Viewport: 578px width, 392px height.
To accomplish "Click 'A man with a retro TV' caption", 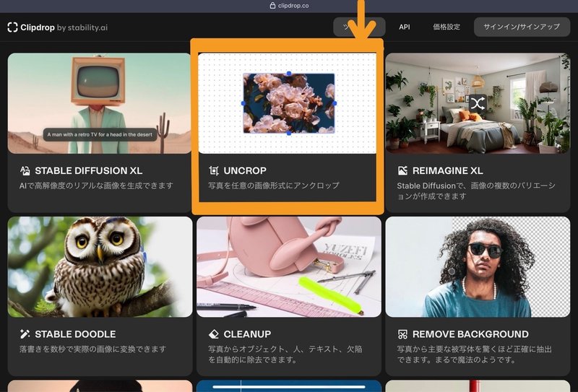I will click(100, 134).
